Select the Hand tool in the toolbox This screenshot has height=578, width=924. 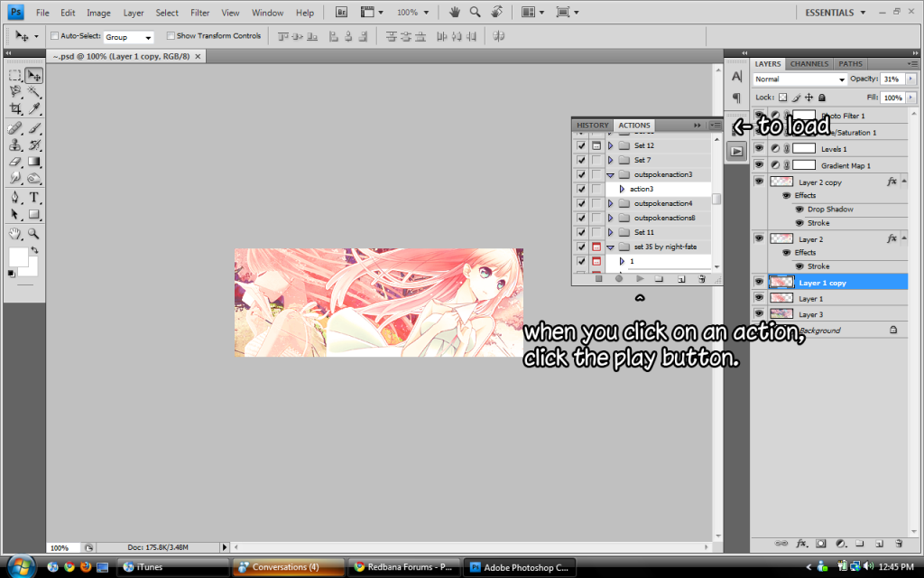pos(15,234)
